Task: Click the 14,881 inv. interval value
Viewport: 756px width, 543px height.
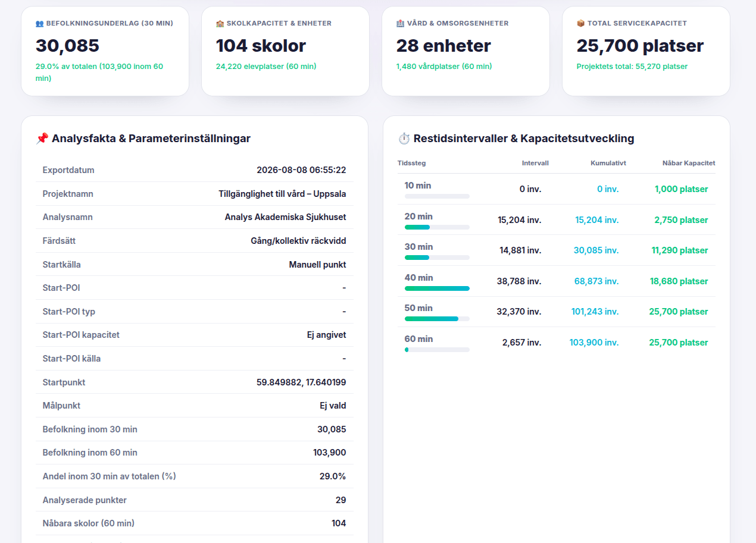Action: click(x=520, y=250)
